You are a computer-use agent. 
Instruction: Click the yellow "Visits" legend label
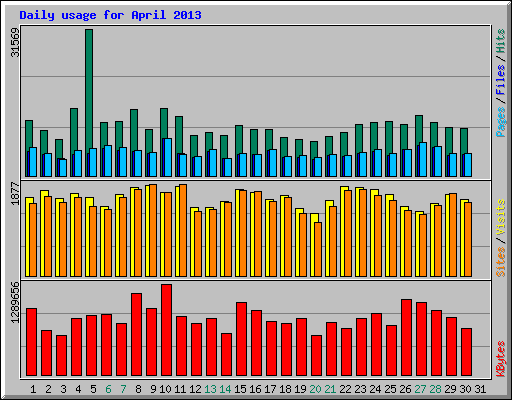pyautogui.click(x=500, y=217)
